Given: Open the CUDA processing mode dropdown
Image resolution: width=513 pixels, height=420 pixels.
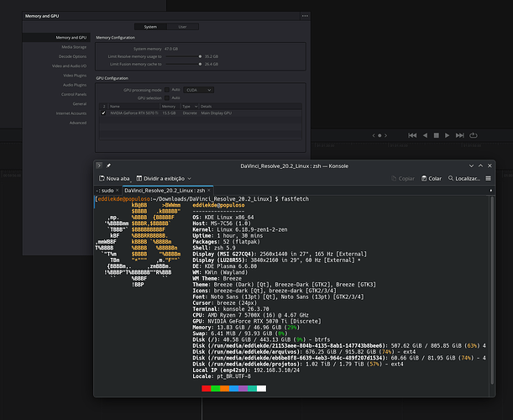Looking at the screenshot, I should click(199, 90).
